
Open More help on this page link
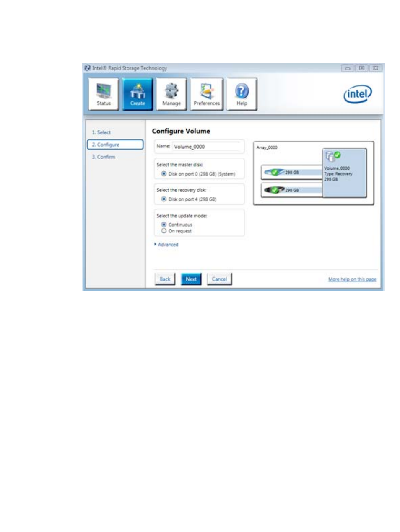(x=352, y=279)
